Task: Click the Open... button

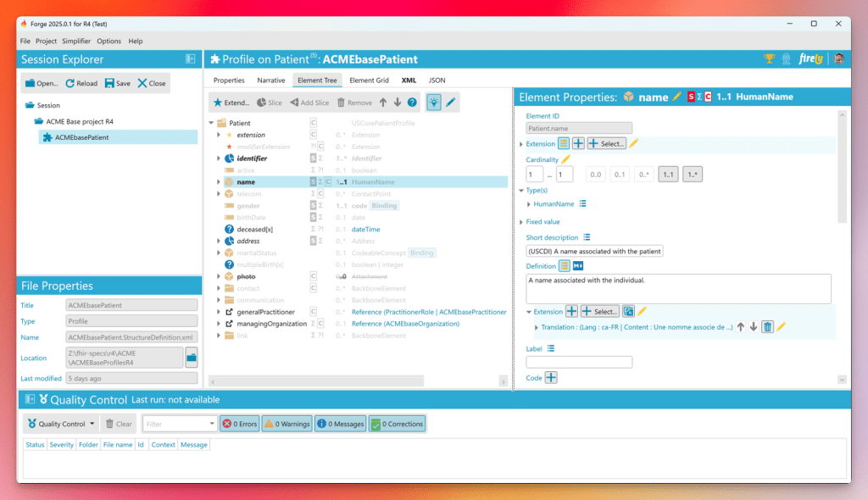Action: pos(42,83)
